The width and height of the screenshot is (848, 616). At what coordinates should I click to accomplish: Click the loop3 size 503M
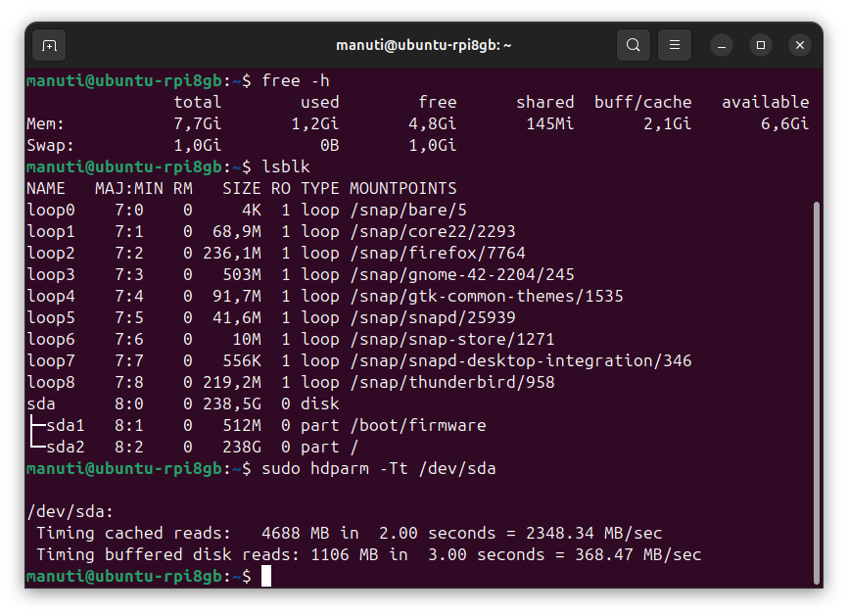242,275
